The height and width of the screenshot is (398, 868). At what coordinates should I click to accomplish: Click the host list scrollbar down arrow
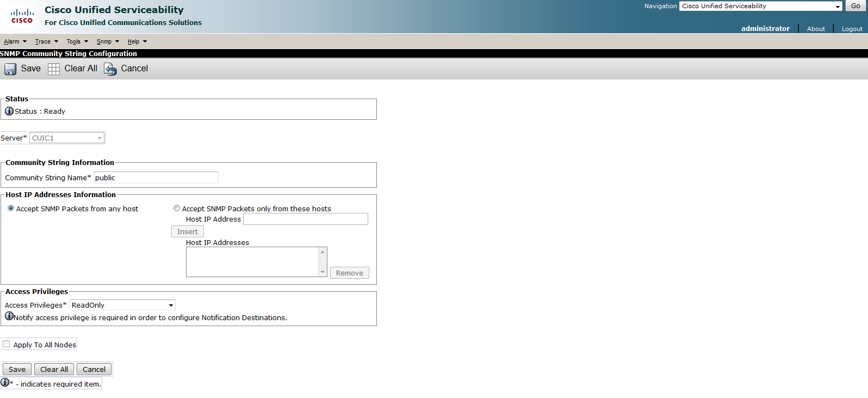pos(323,272)
